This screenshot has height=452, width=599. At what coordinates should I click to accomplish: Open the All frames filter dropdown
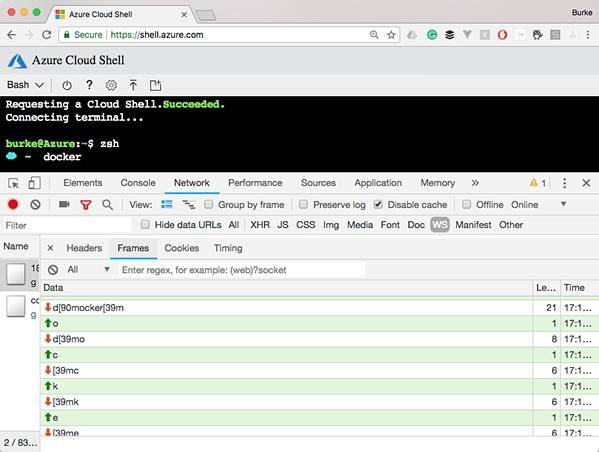(89, 270)
